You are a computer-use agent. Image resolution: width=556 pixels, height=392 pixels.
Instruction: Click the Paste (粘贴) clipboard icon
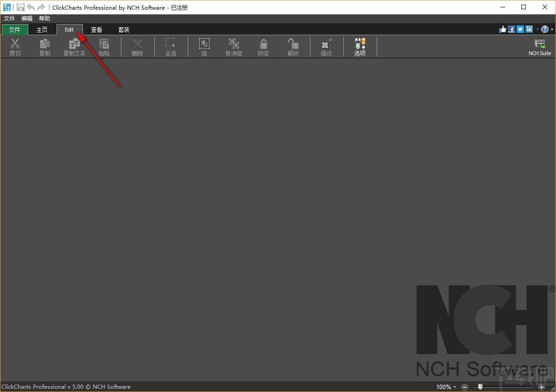[x=104, y=44]
